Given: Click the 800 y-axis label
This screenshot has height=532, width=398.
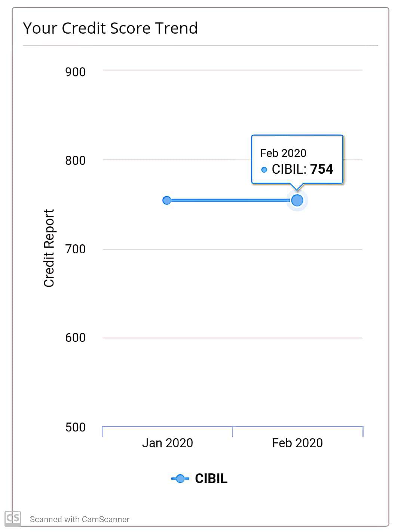Looking at the screenshot, I should [75, 160].
